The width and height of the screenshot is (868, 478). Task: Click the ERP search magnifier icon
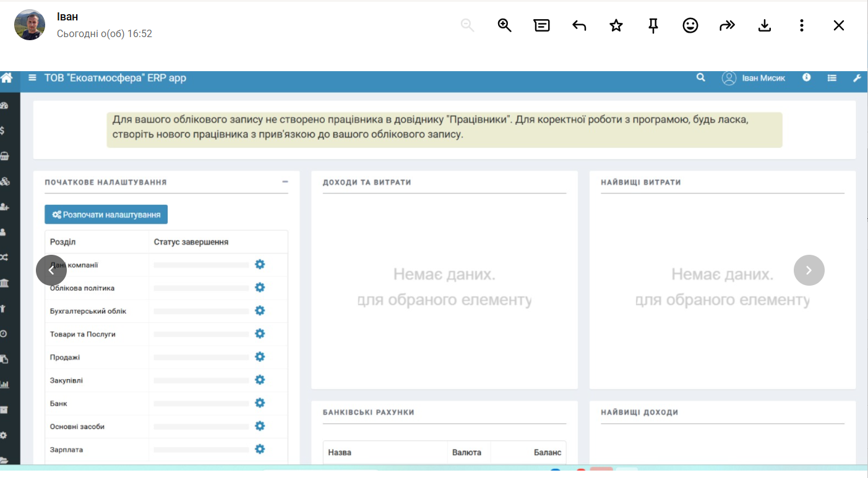(x=701, y=78)
